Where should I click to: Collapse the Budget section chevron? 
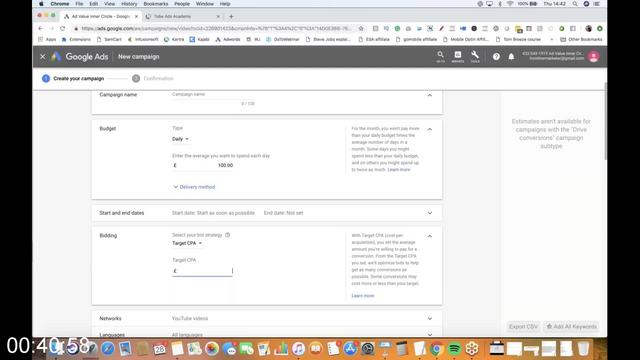pos(429,129)
